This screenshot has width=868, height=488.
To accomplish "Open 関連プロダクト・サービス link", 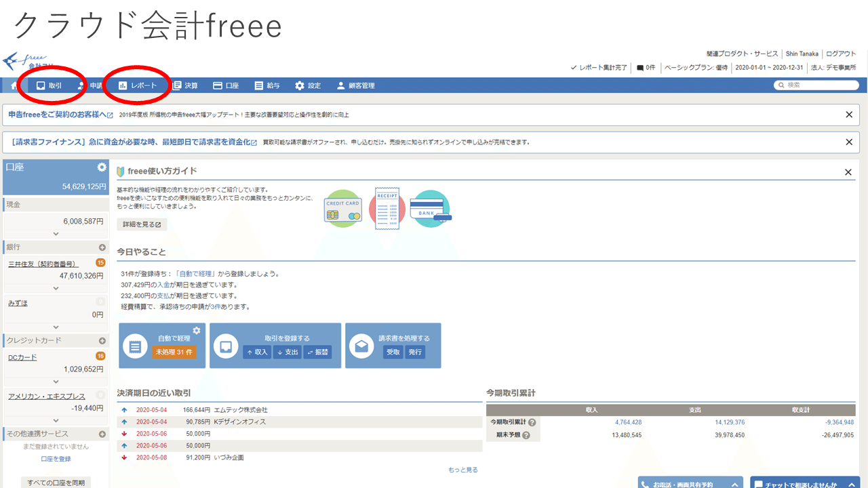I will tap(743, 54).
